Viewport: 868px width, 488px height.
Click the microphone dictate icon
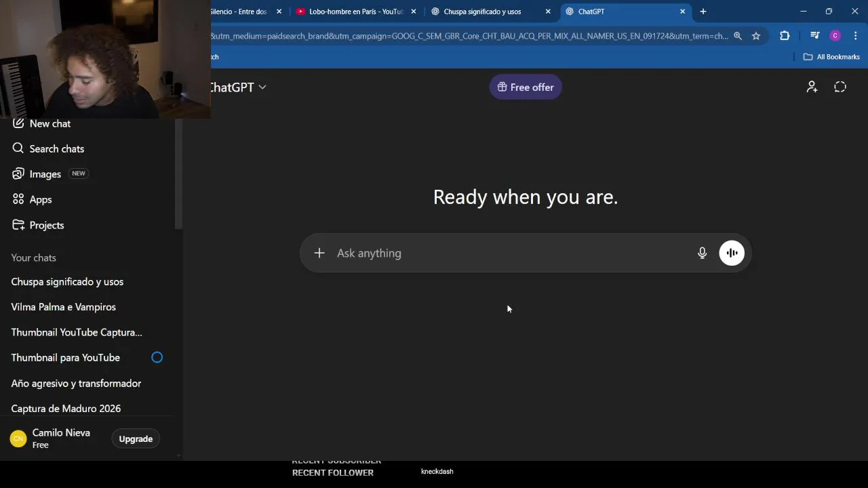point(702,253)
